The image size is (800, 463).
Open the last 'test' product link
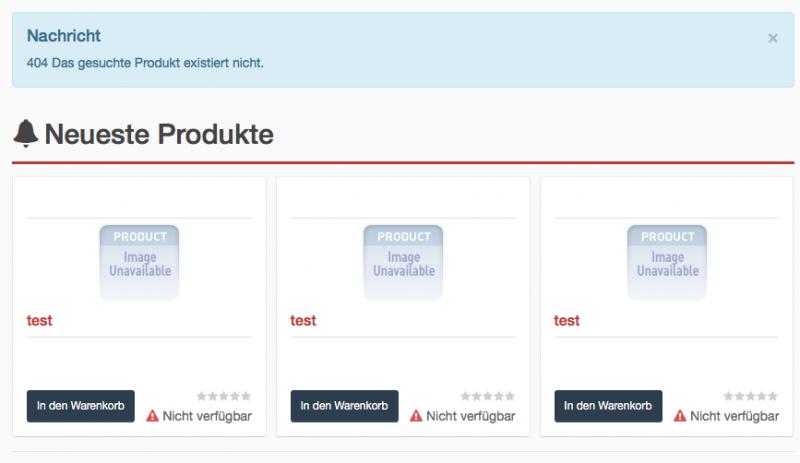point(567,321)
